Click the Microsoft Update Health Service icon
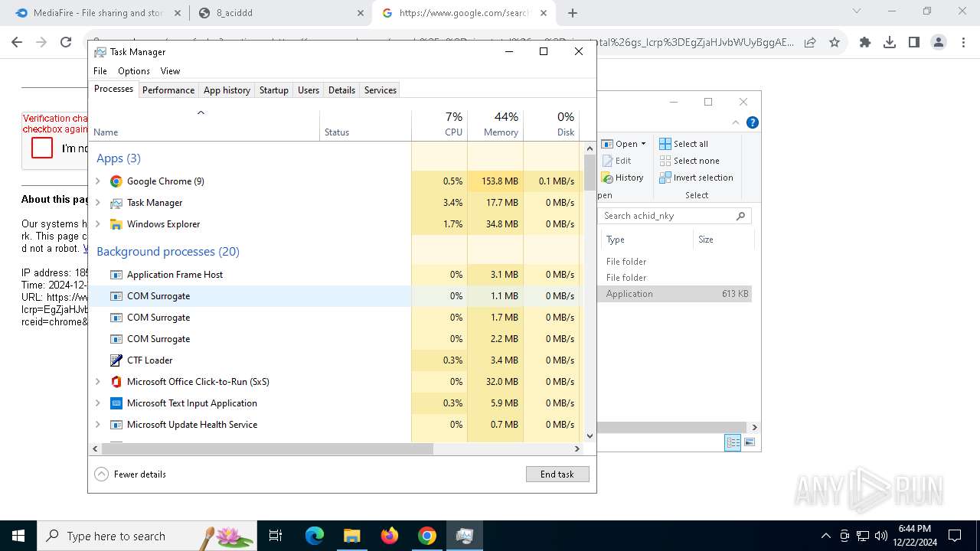The width and height of the screenshot is (980, 551). tap(116, 425)
